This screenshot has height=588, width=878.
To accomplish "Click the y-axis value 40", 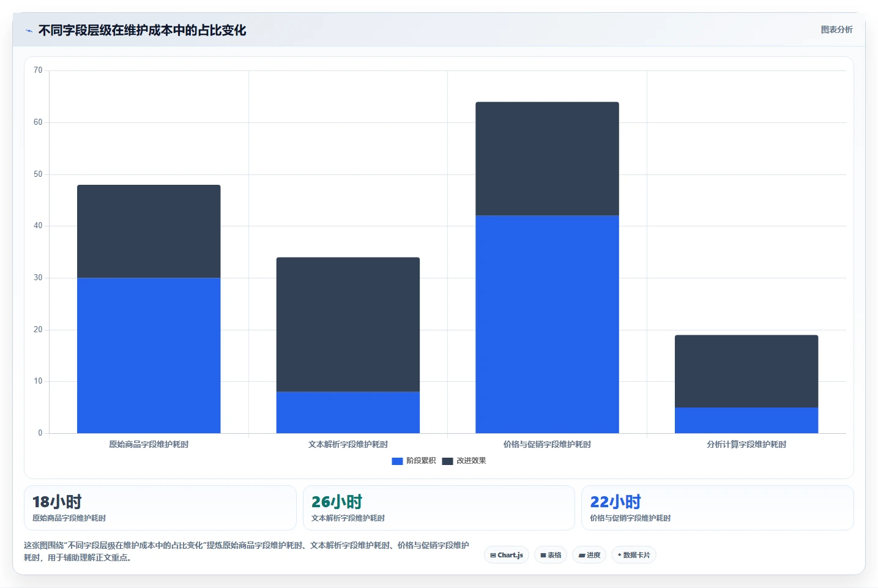I will [x=38, y=226].
